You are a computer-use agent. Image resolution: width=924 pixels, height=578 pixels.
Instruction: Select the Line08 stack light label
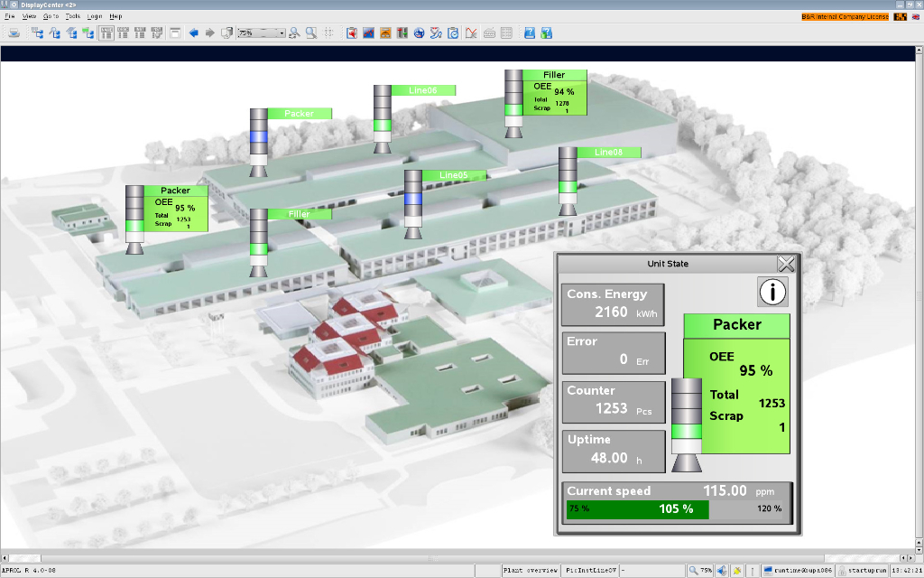(x=609, y=153)
